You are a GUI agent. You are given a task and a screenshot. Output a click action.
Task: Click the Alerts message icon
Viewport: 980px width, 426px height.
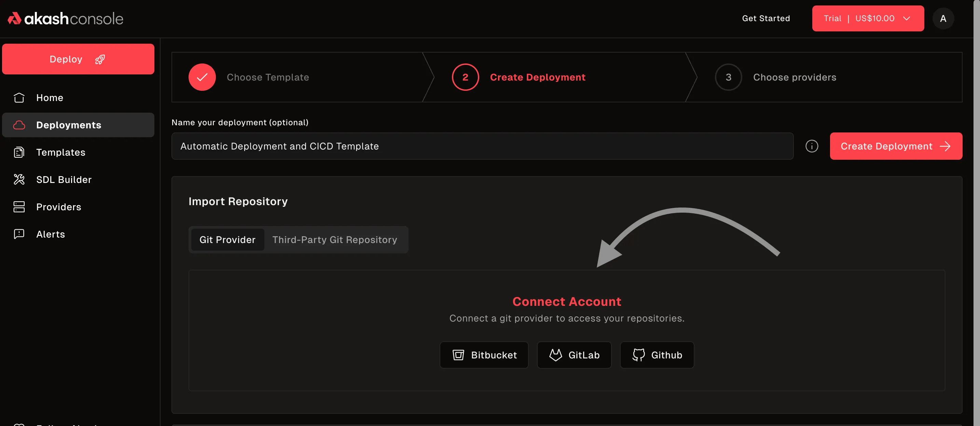19,234
